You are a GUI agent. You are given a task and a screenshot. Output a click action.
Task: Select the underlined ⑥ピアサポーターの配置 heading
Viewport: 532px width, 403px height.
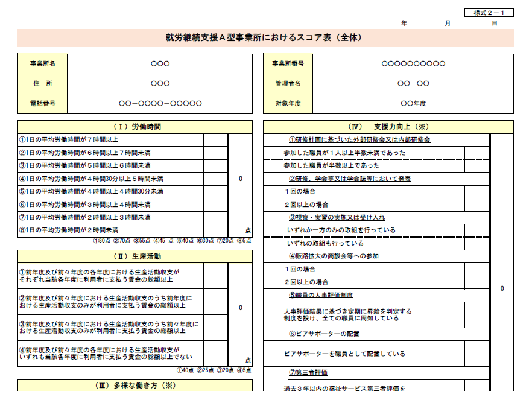324,334
